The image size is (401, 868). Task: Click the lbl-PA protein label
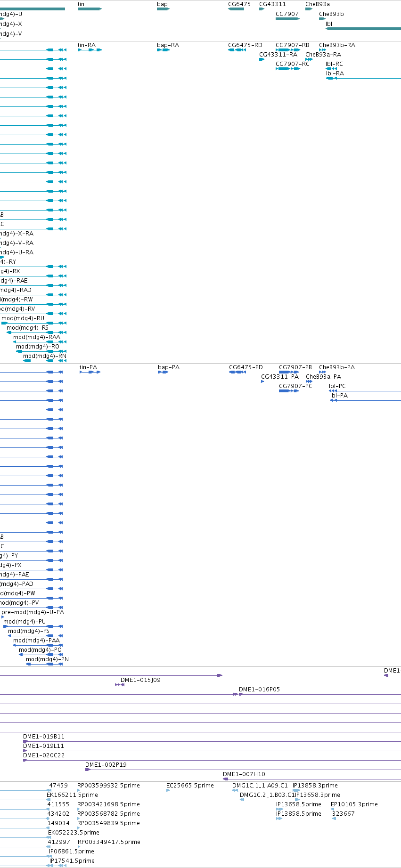[339, 396]
